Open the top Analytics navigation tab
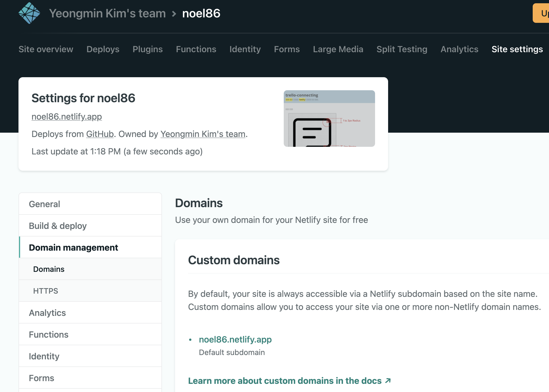The width and height of the screenshot is (549, 392). (x=459, y=49)
